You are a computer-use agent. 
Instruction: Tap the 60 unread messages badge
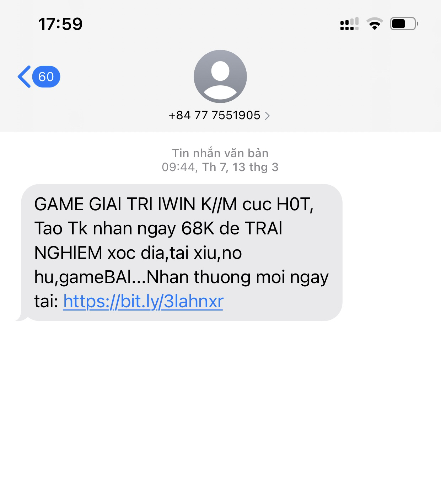click(x=46, y=76)
